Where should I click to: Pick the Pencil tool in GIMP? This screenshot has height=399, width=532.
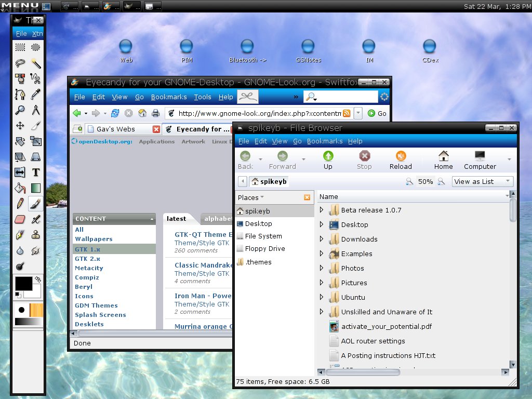[20, 204]
